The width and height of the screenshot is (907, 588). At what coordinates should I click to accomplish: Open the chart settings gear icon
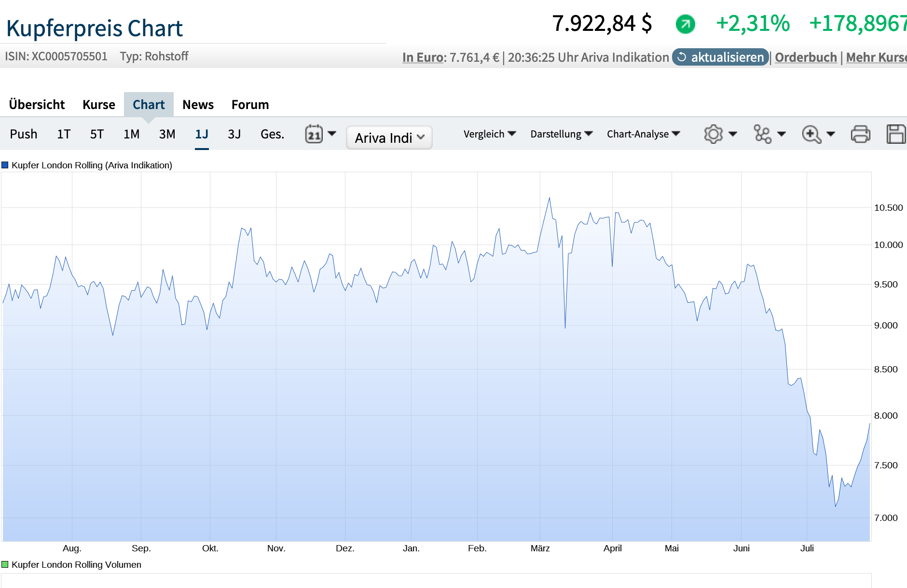[713, 134]
